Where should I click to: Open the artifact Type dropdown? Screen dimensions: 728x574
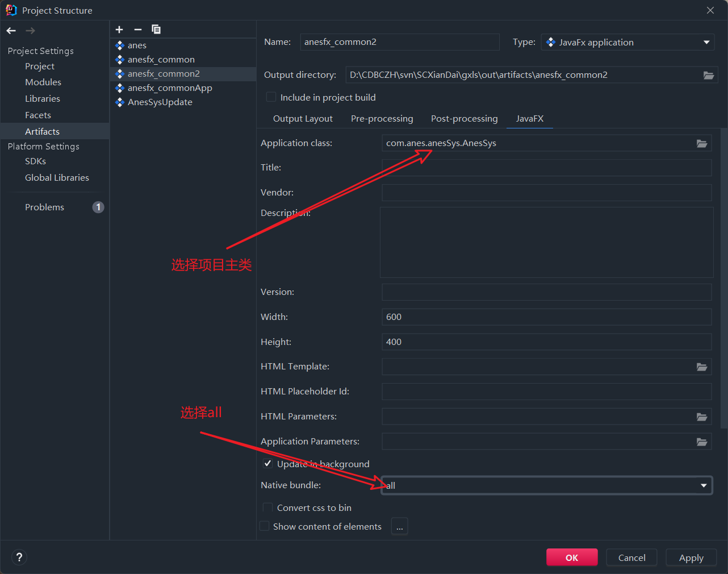click(629, 42)
